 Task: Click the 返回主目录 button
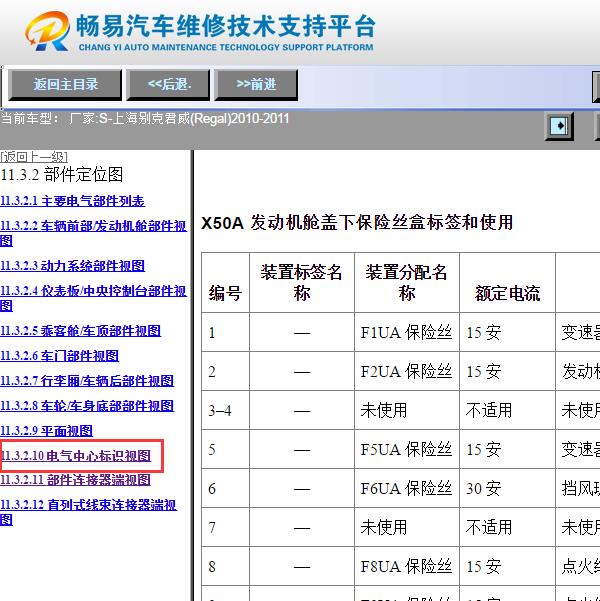pos(65,85)
